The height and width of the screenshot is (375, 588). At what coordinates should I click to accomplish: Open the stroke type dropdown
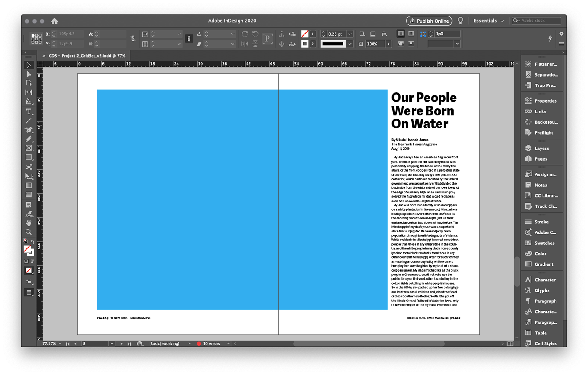(x=350, y=44)
